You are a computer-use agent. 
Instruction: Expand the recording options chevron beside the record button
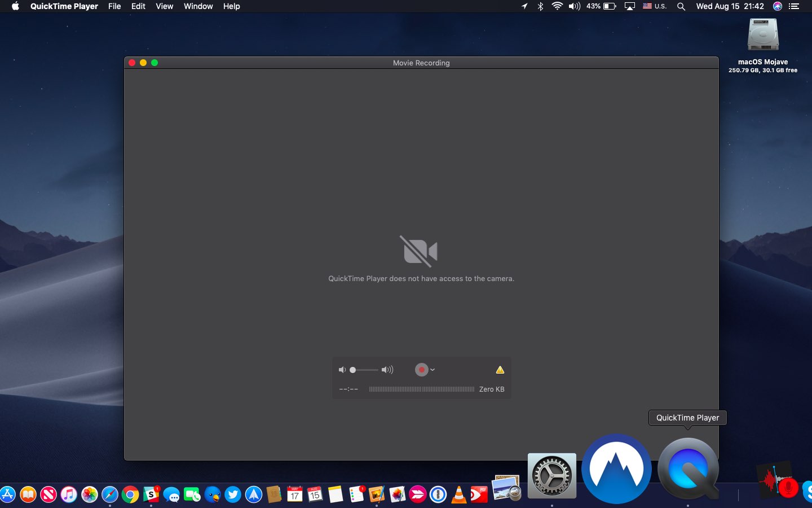point(432,370)
